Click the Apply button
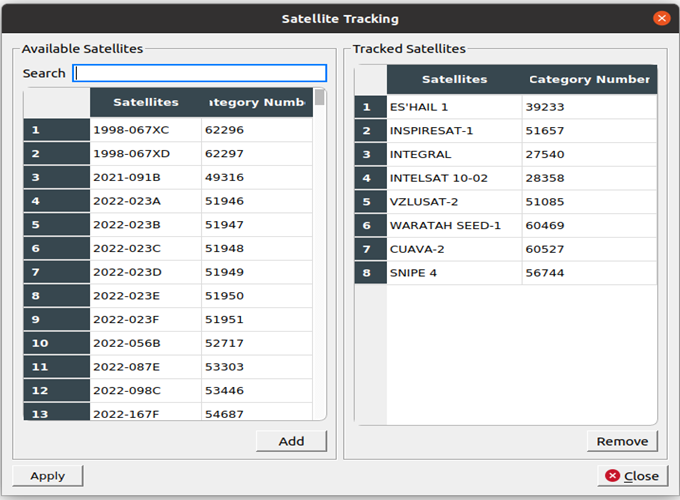Screen dimensions: 680x500 (47, 476)
